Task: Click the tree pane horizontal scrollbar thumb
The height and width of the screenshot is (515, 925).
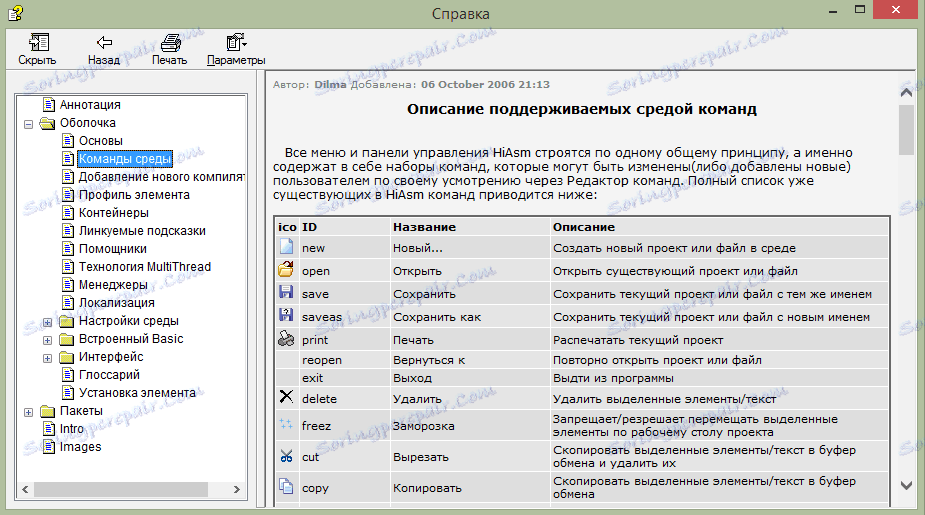Action: point(120,489)
